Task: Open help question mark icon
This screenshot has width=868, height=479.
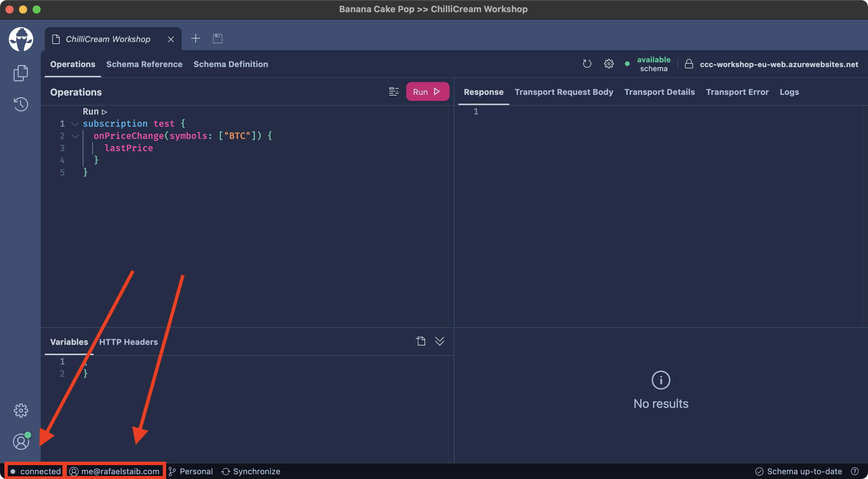Action: [855, 471]
